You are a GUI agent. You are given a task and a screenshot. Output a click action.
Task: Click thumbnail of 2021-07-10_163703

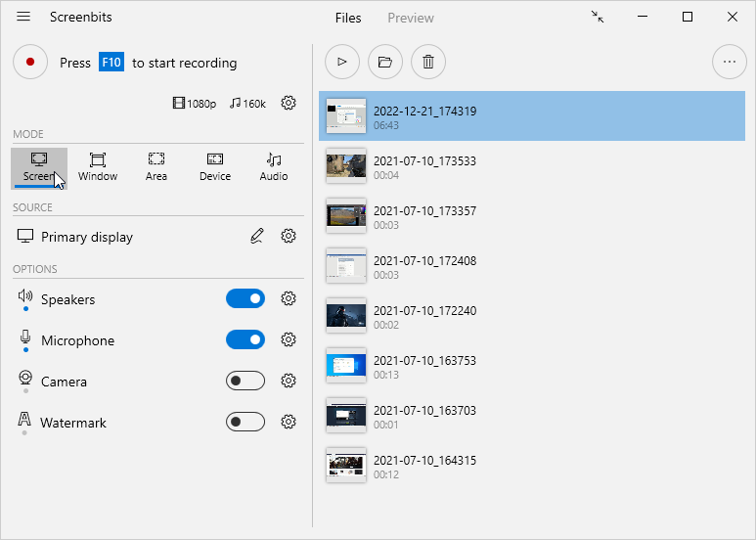(346, 416)
